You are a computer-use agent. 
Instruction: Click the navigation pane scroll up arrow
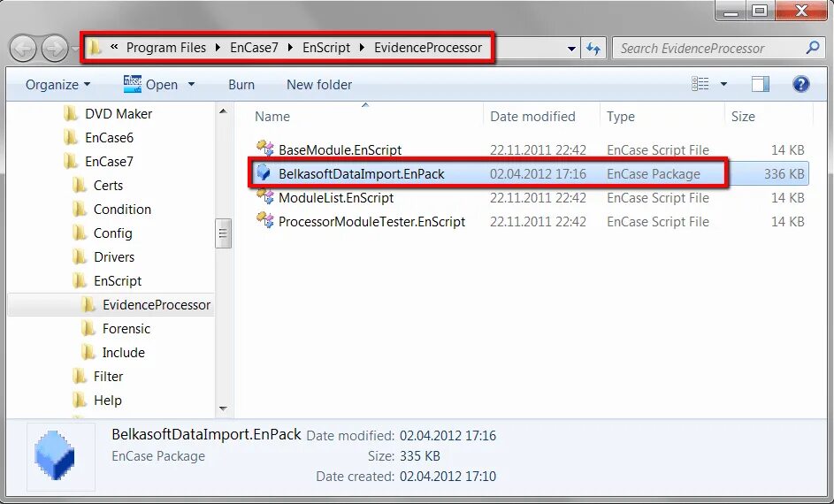click(223, 111)
